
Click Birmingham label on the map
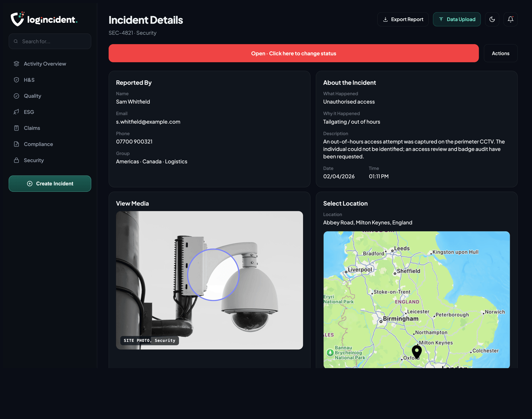400,319
